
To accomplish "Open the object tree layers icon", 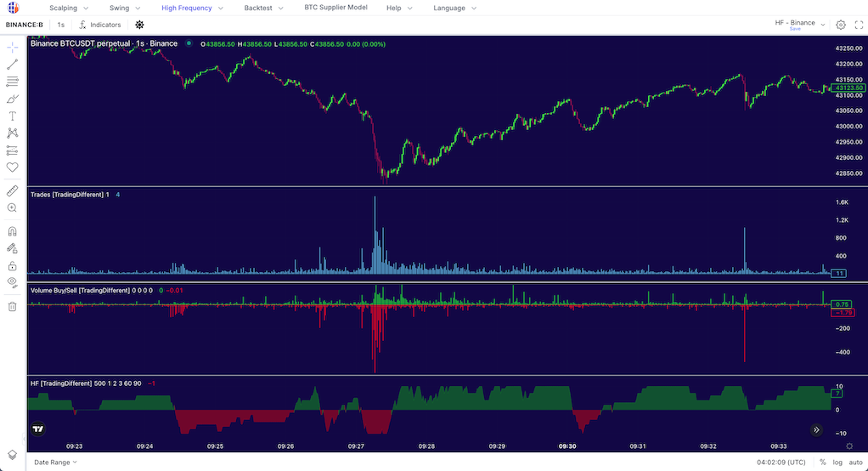I will [13, 456].
